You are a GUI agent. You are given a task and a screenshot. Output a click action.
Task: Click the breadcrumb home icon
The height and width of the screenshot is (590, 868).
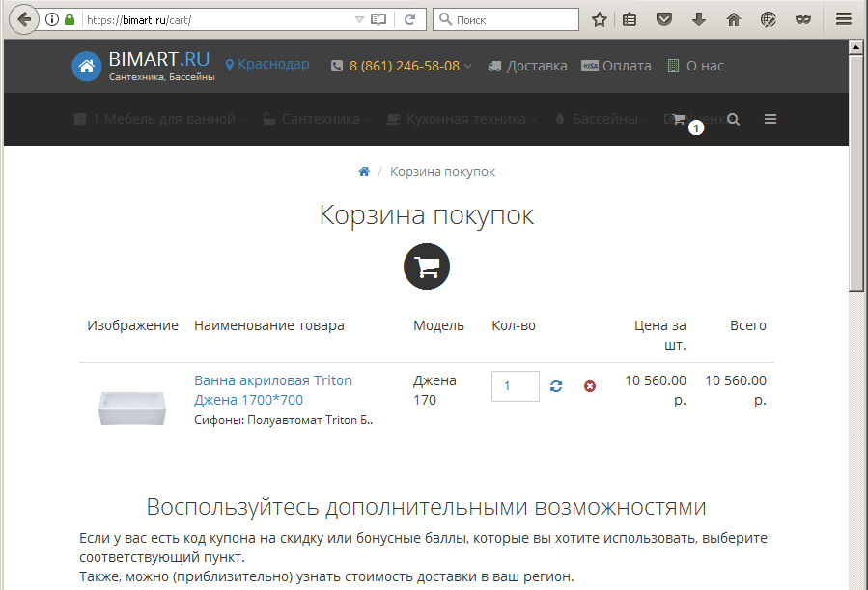click(364, 172)
